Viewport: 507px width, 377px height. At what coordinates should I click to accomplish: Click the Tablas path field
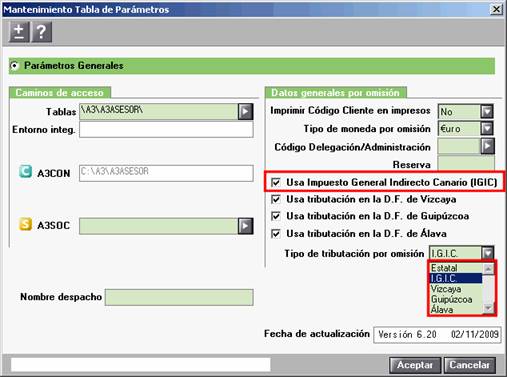point(159,111)
